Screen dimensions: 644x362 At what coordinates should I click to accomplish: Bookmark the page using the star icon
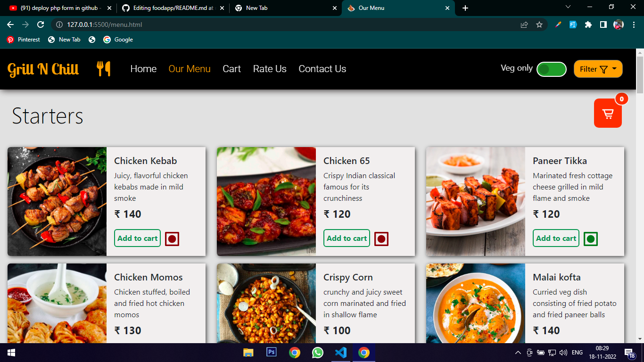[x=539, y=25]
